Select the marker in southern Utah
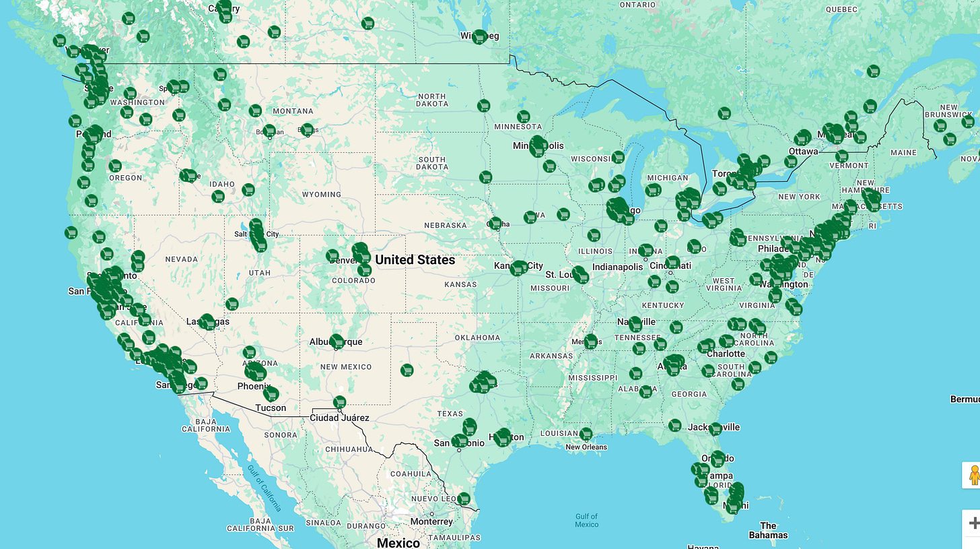980x549 pixels. 232,304
